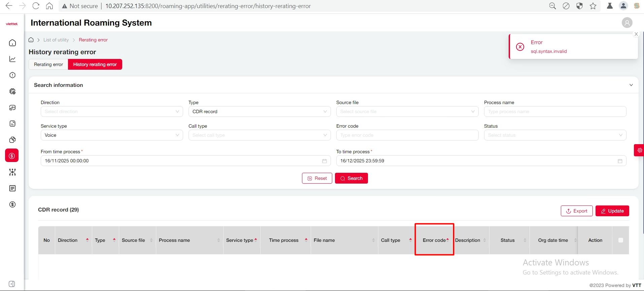Screen dimensions: 644x291
Task: Click the red settings gear on right edge
Action: click(639, 150)
